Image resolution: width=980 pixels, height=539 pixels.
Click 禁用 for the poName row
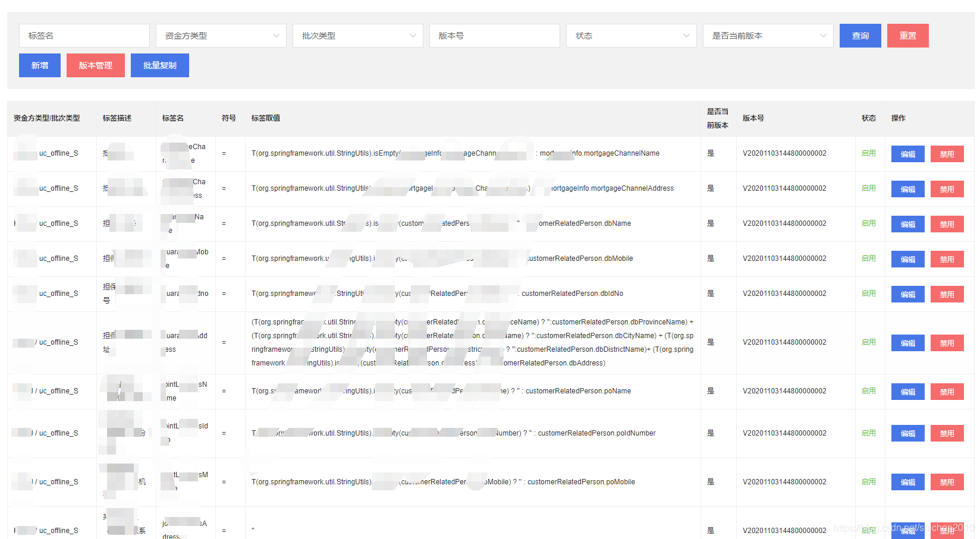[947, 392]
